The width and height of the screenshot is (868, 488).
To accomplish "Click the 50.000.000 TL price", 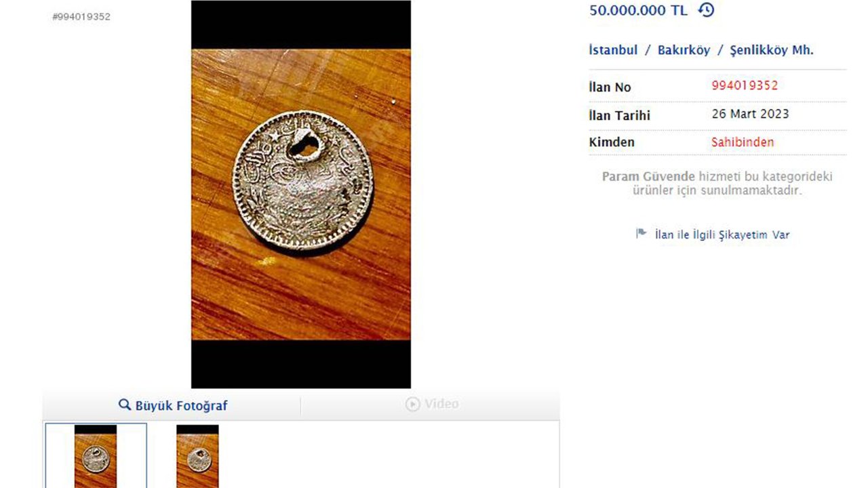I will (x=638, y=10).
